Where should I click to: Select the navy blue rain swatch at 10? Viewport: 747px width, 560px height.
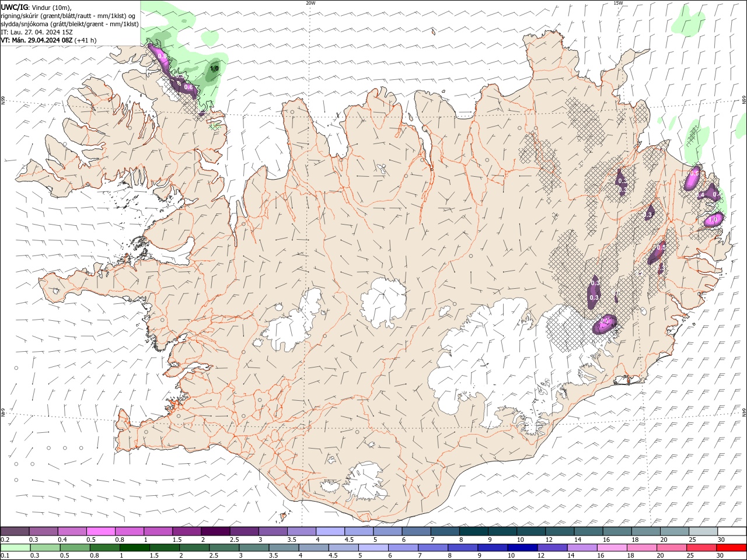pos(523,548)
